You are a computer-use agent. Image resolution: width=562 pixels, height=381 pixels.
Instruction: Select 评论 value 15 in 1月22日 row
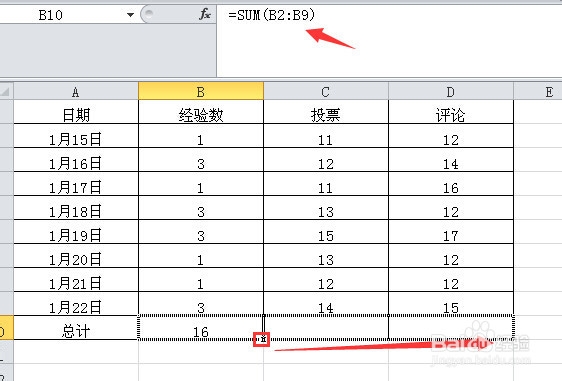coord(451,304)
